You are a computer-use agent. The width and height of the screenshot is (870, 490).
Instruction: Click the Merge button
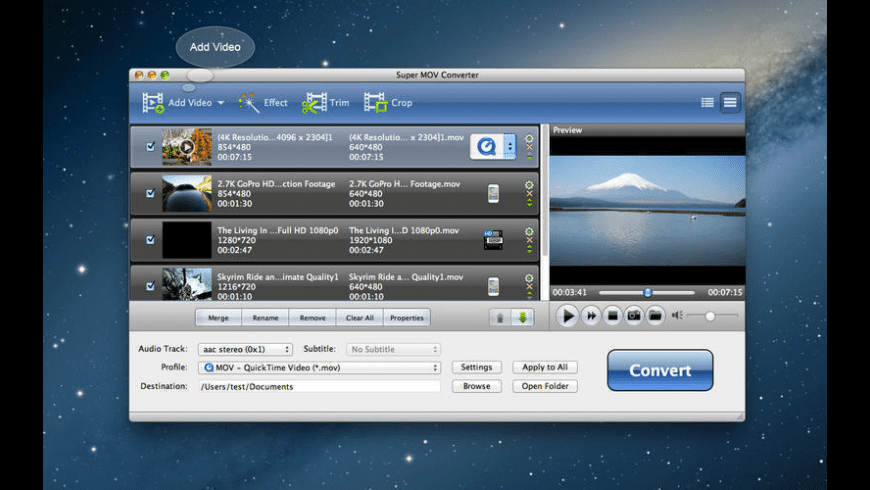click(218, 317)
